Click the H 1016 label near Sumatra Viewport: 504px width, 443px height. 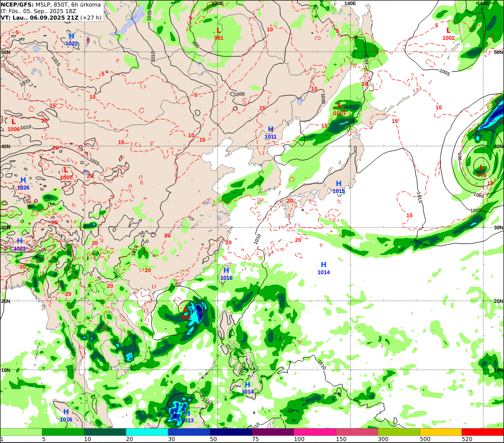click(66, 415)
